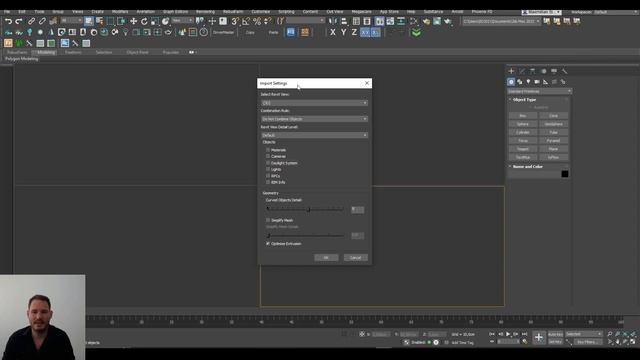Viewport: 640px width, 360px height.
Task: Click Cancel in Import Settings dialog
Action: point(356,258)
